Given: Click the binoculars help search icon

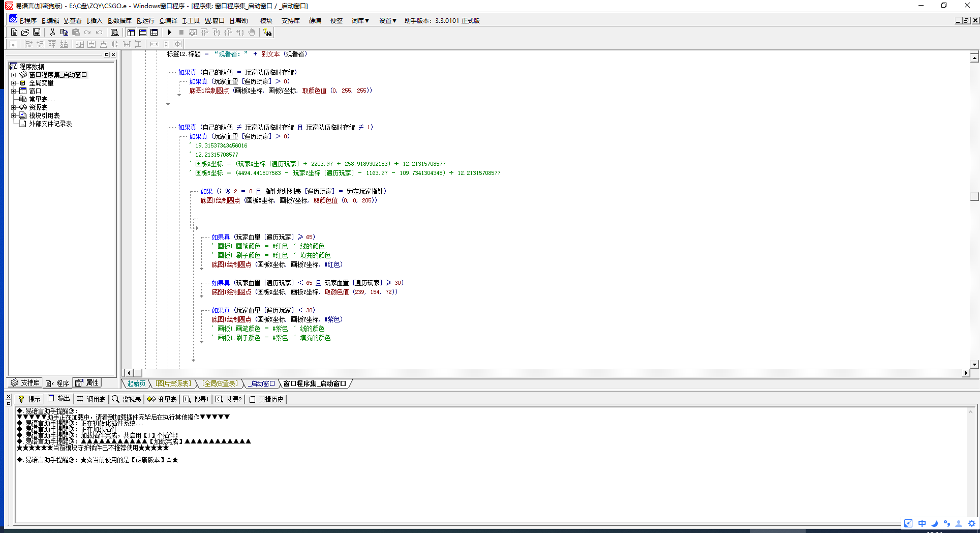Looking at the screenshot, I should pos(267,32).
